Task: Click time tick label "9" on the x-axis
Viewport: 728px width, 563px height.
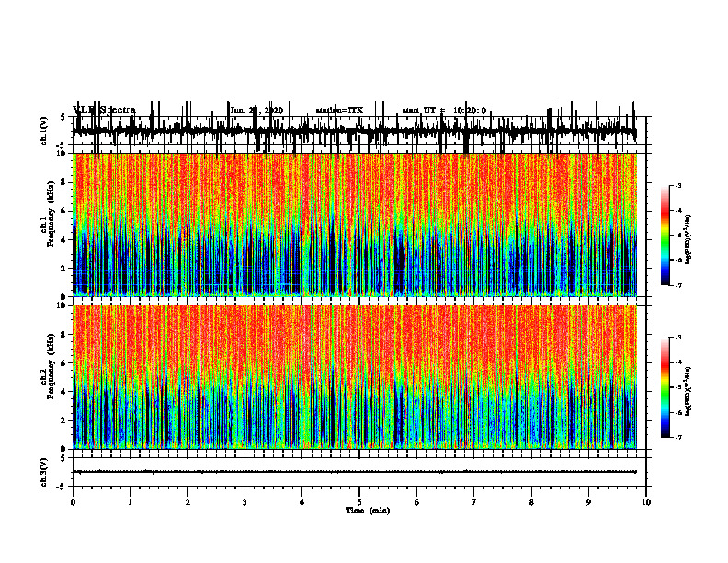Action: click(x=588, y=502)
